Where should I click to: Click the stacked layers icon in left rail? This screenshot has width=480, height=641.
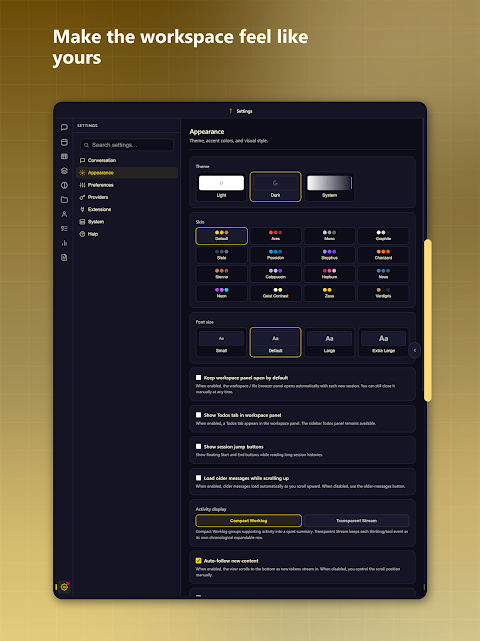[x=64, y=171]
